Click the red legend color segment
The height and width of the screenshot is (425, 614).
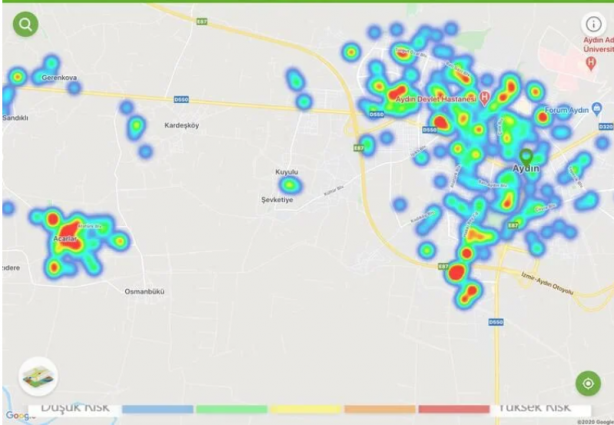(x=454, y=409)
